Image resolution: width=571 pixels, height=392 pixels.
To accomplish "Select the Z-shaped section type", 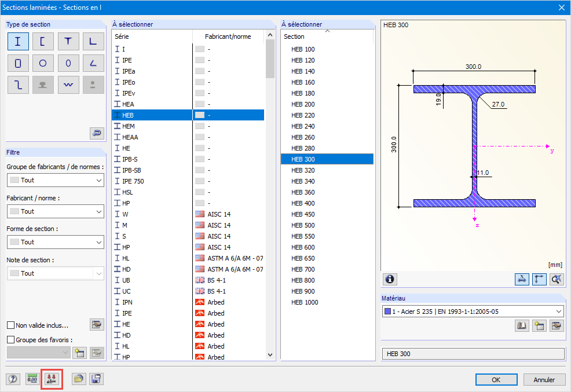I will (18, 85).
